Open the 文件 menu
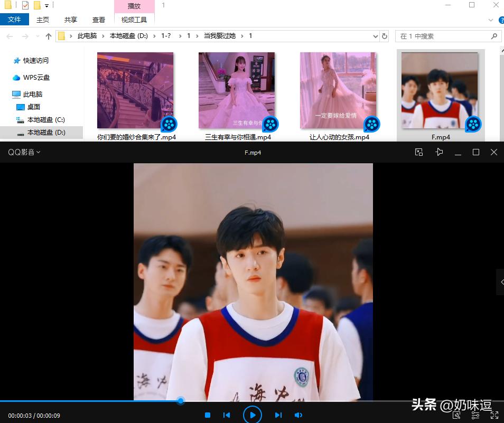The width and height of the screenshot is (504, 423). [x=14, y=20]
